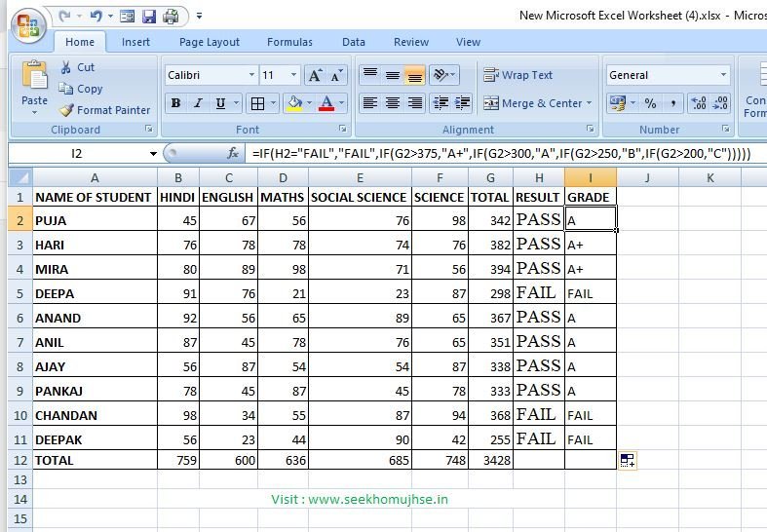Click the Fill Color paint bucket swatch
This screenshot has height=532, width=767.
[292, 103]
